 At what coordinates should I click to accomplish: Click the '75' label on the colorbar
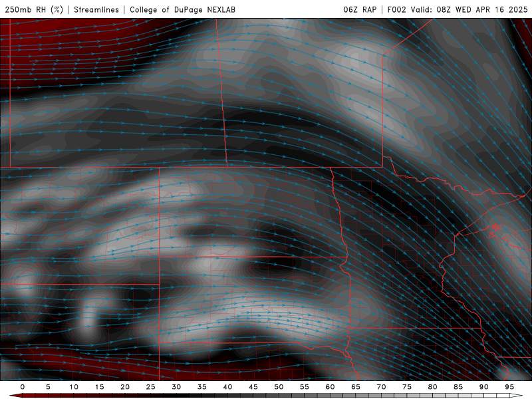click(x=407, y=387)
